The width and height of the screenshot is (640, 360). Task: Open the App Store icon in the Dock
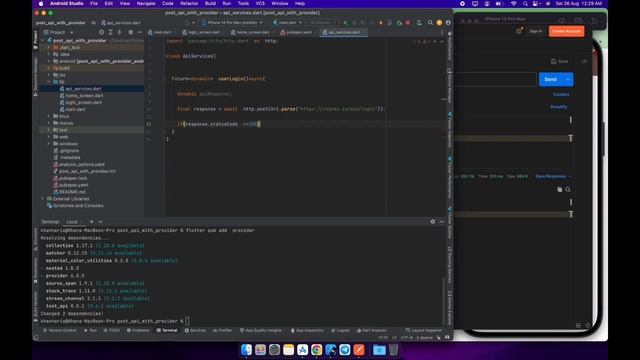click(x=302, y=350)
